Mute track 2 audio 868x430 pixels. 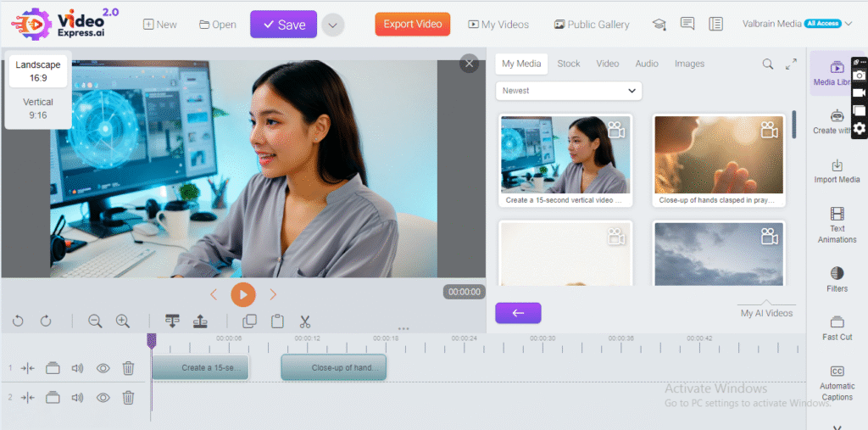click(x=77, y=397)
